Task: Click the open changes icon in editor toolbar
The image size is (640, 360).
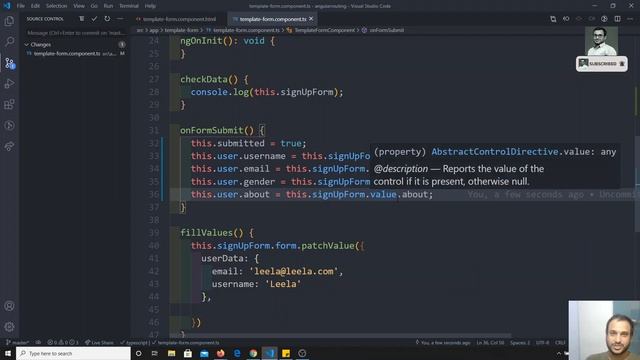Action: point(553,19)
